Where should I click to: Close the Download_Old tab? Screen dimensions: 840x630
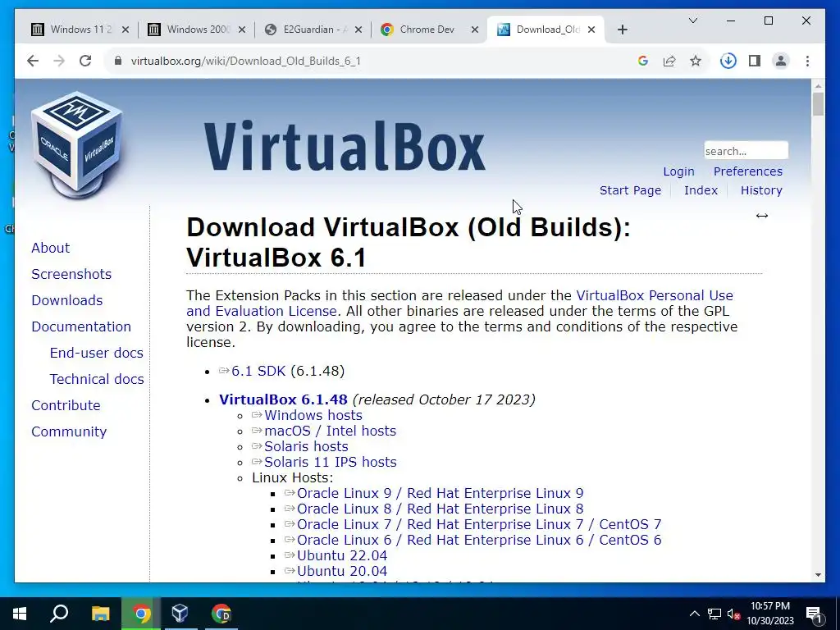point(591,30)
